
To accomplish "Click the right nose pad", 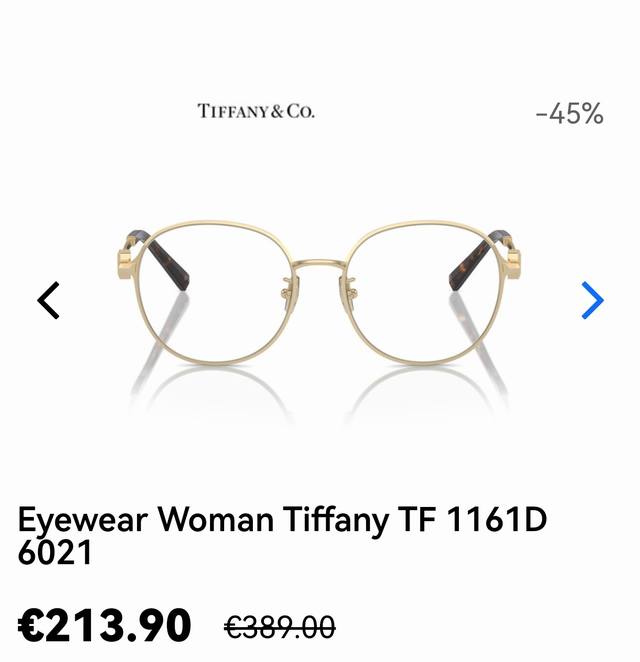I will (352, 288).
